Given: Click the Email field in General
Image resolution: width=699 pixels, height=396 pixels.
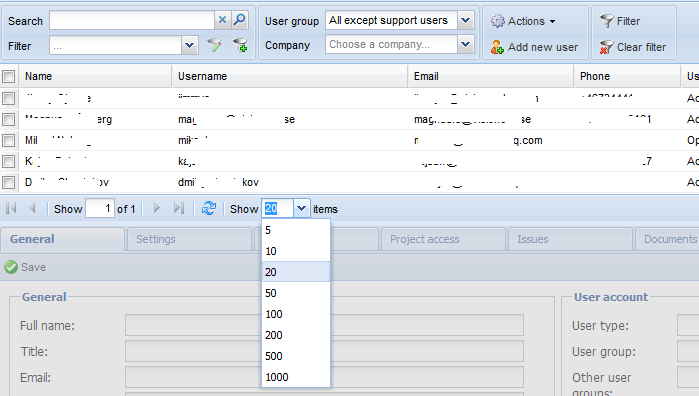Looking at the screenshot, I should [x=324, y=377].
